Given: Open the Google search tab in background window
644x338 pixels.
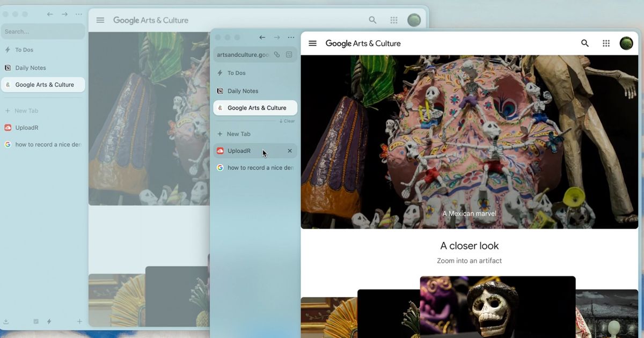Looking at the screenshot, I should pyautogui.click(x=43, y=145).
